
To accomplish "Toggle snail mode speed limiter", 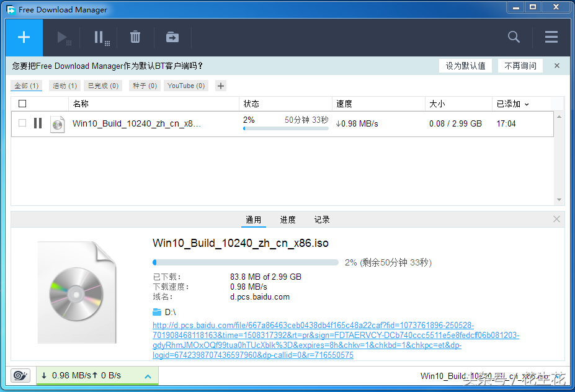I will pos(20,375).
